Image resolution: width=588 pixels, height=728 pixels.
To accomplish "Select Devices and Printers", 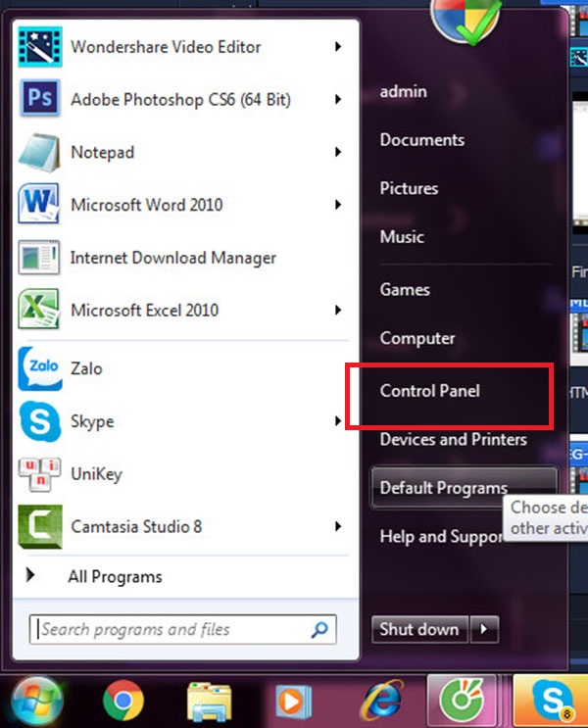I will [453, 439].
